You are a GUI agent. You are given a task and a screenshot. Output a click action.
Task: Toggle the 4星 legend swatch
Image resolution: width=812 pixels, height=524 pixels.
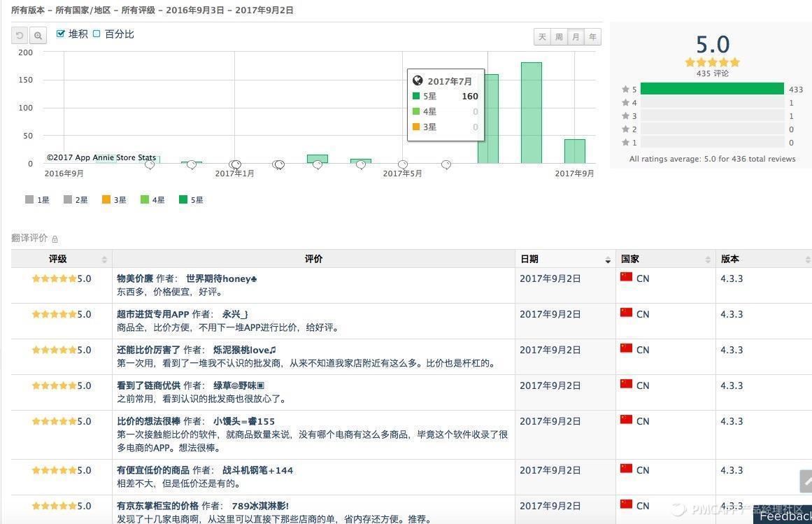(145, 199)
